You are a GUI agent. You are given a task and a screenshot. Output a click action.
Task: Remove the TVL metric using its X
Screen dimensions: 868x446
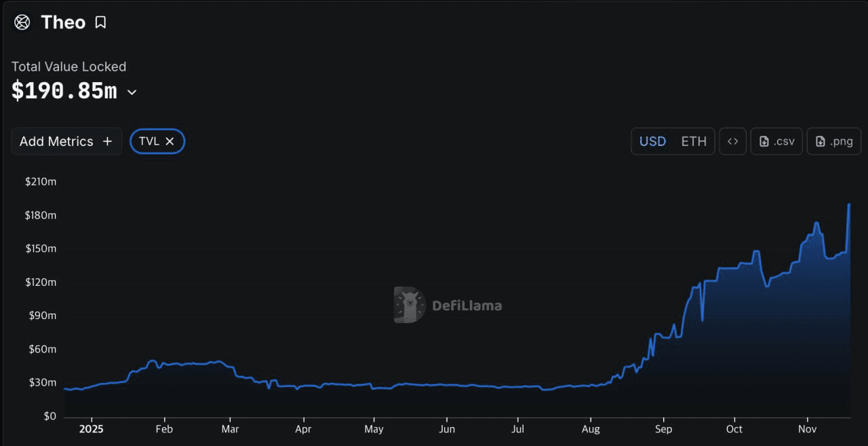tap(170, 141)
